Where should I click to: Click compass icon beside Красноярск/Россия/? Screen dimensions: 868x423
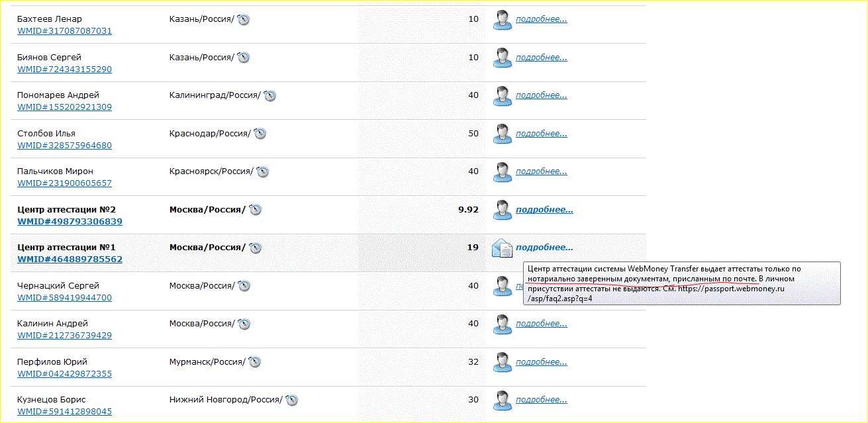(x=263, y=172)
